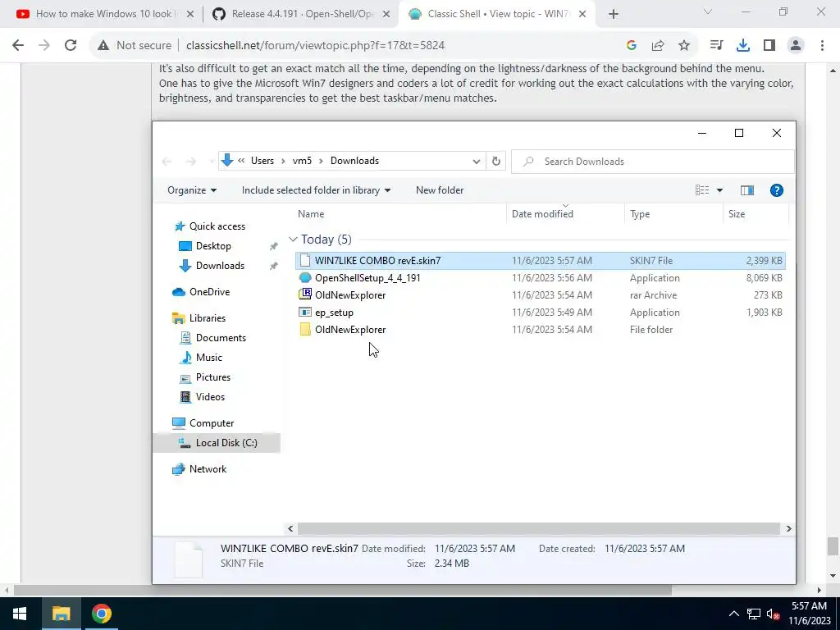Open Downloads in navigation pane
The height and width of the screenshot is (630, 840).
220,266
